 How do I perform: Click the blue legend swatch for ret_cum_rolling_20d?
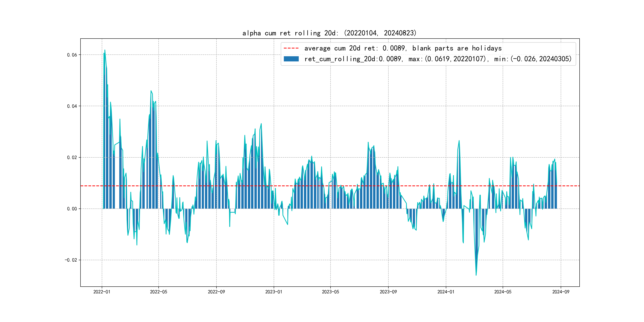291,59
